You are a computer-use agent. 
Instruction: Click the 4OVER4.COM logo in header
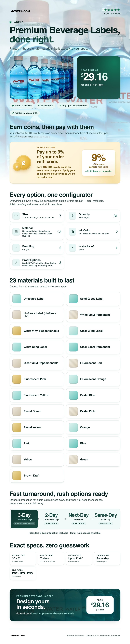21,11
